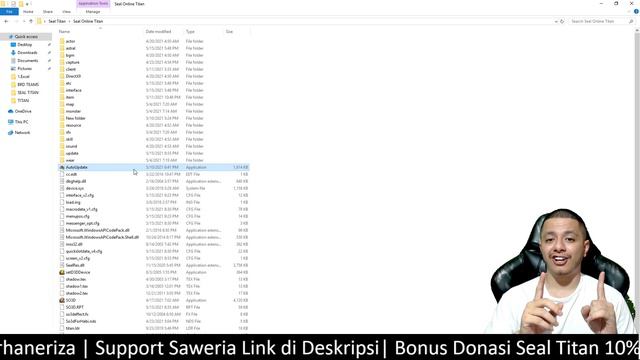Select the SO3D application icon
Viewport: 640px width, 360px height.
(x=62, y=300)
